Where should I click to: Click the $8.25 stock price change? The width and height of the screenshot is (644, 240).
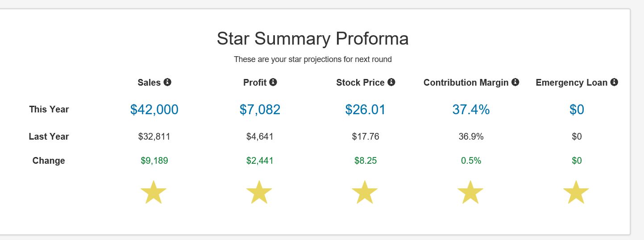pyautogui.click(x=366, y=161)
